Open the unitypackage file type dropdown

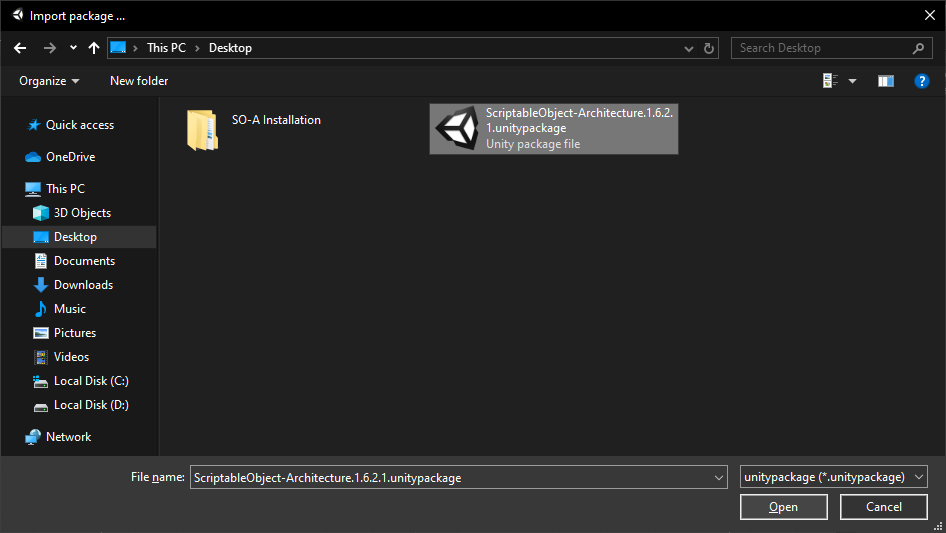click(833, 477)
